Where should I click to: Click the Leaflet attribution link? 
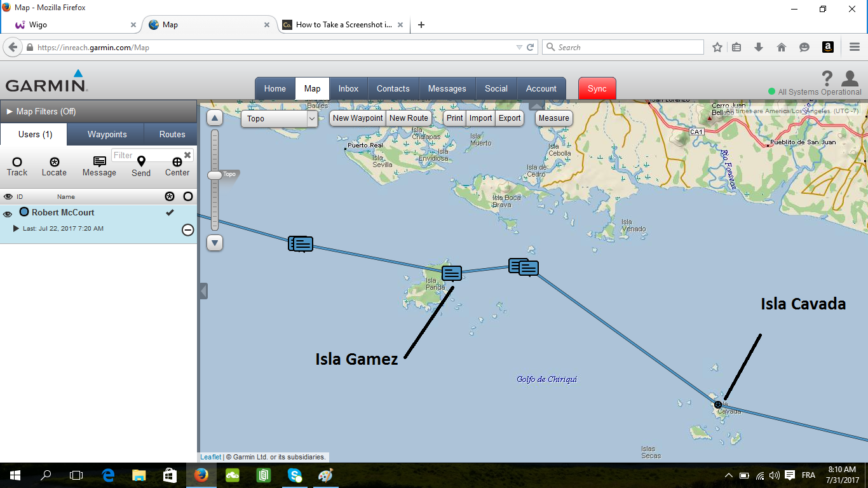pos(210,456)
